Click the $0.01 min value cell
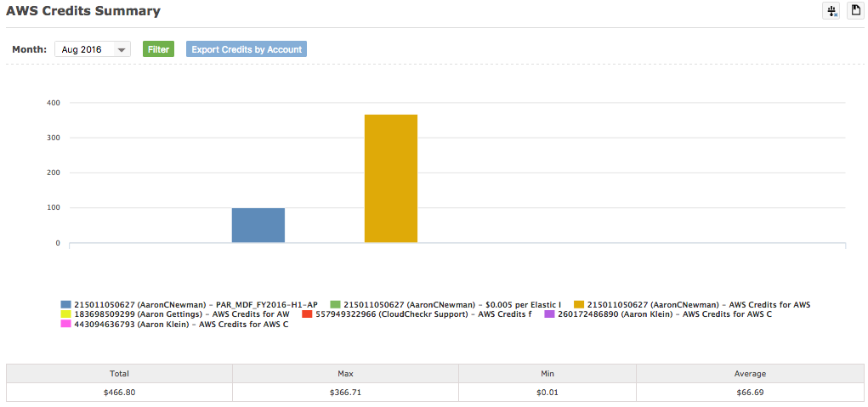 (547, 393)
